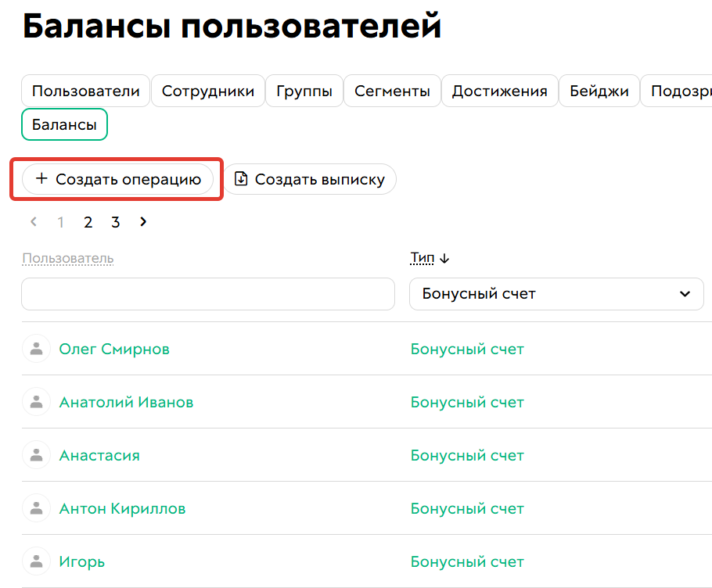Click the avatar icon beside Игорь
Viewport: 712px width, 588px height.
tap(36, 561)
